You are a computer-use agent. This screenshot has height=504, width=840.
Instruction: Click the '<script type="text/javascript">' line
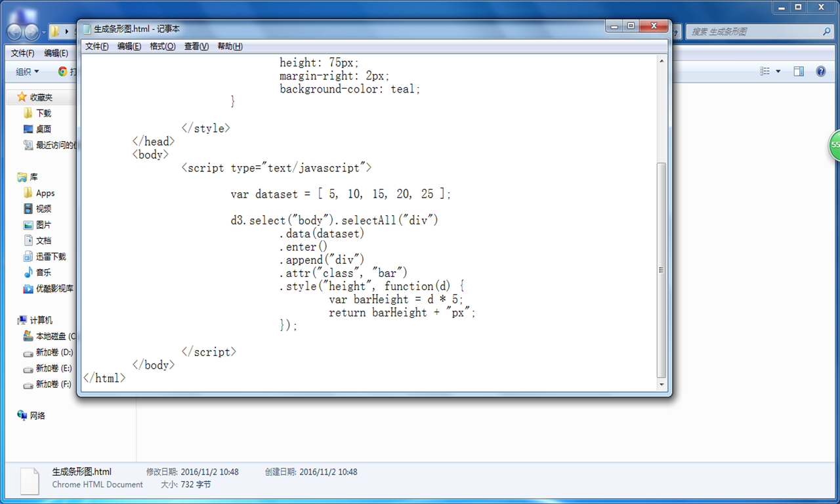[277, 168]
